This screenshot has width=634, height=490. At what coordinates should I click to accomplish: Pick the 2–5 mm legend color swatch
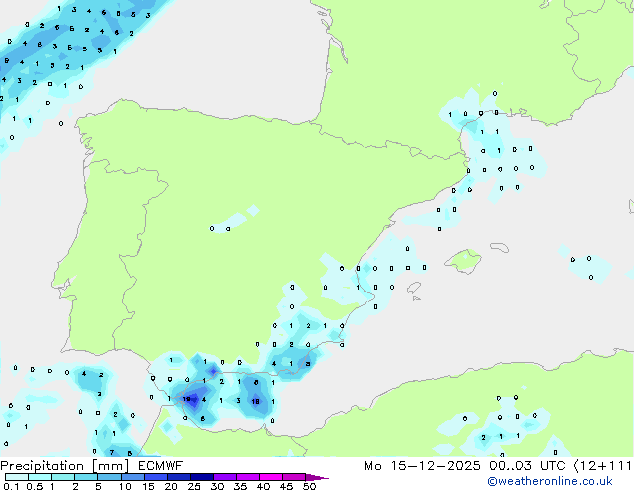point(86,477)
